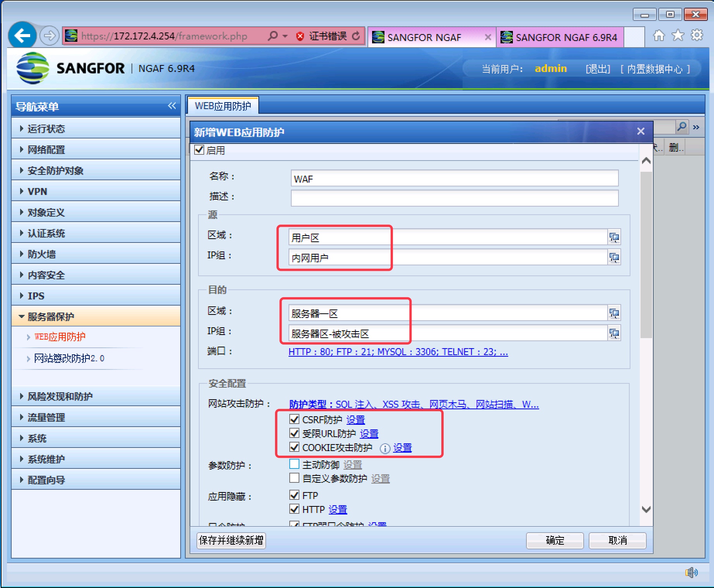
Task: Open the browser tools gear icon
Action: point(697,35)
